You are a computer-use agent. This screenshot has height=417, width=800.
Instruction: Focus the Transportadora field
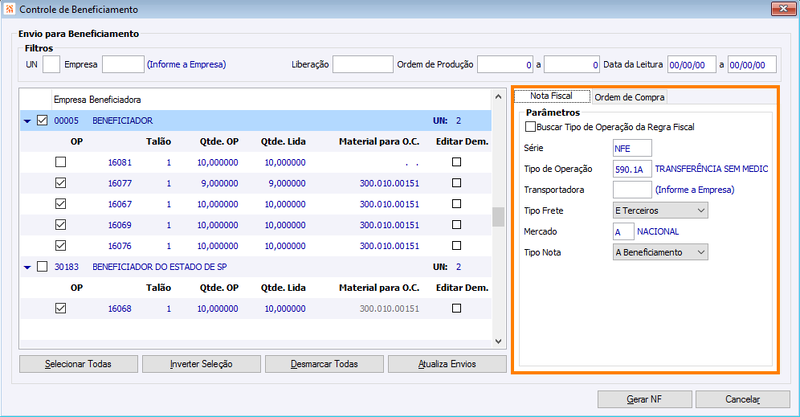pyautogui.click(x=632, y=190)
